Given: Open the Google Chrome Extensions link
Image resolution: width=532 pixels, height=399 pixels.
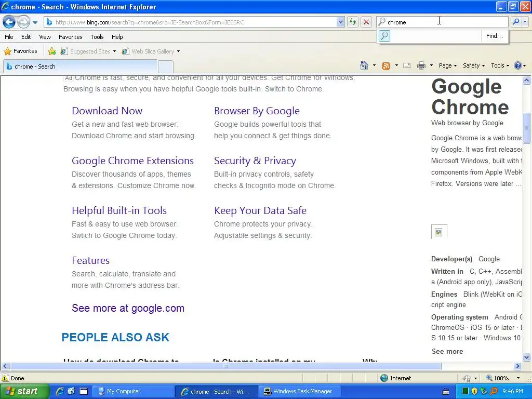Looking at the screenshot, I should point(132,161).
